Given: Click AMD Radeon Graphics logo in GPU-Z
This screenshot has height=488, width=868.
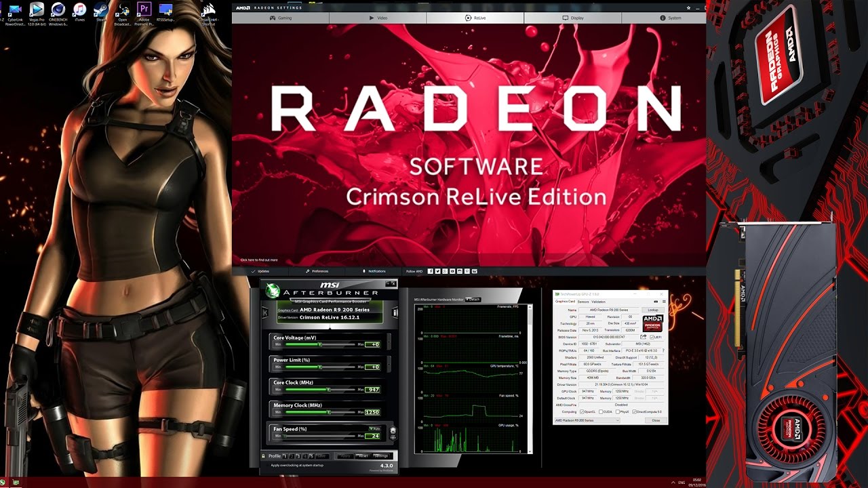Looking at the screenshot, I should click(x=652, y=323).
